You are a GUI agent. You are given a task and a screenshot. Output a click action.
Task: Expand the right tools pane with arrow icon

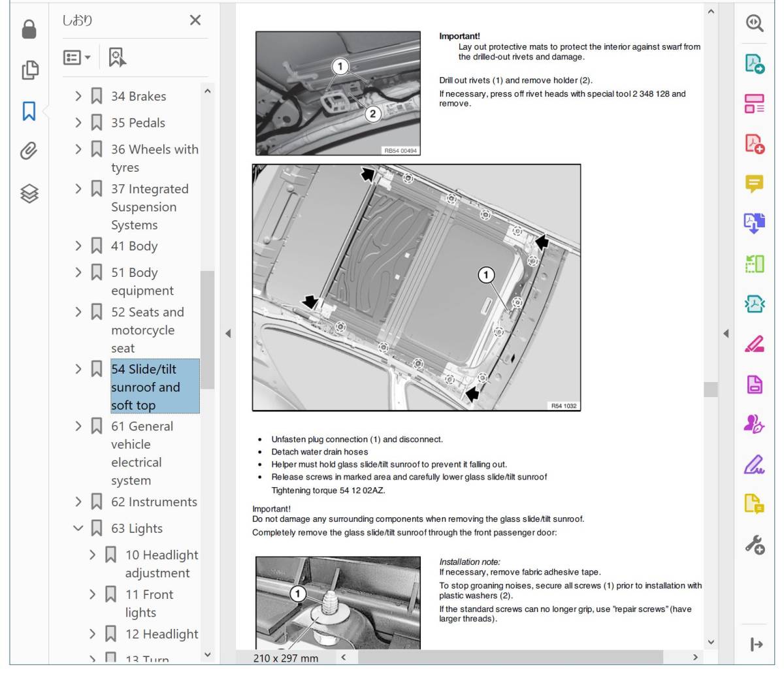click(x=756, y=645)
